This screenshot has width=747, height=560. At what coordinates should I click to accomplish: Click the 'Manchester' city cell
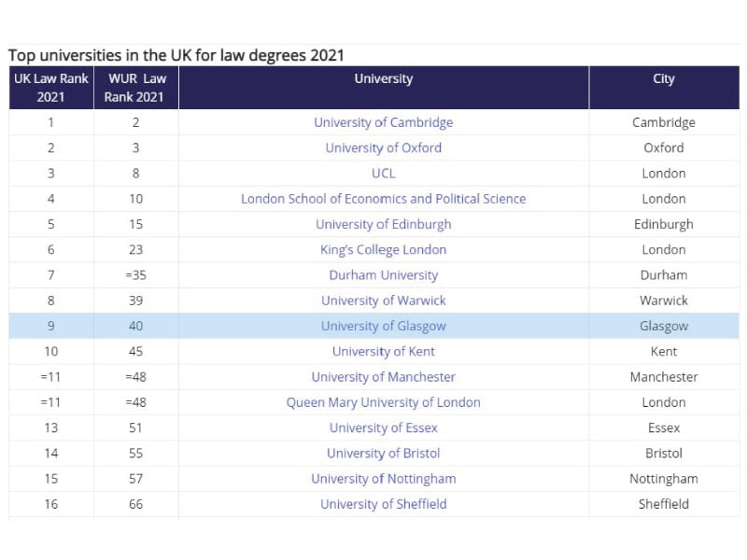[664, 377]
